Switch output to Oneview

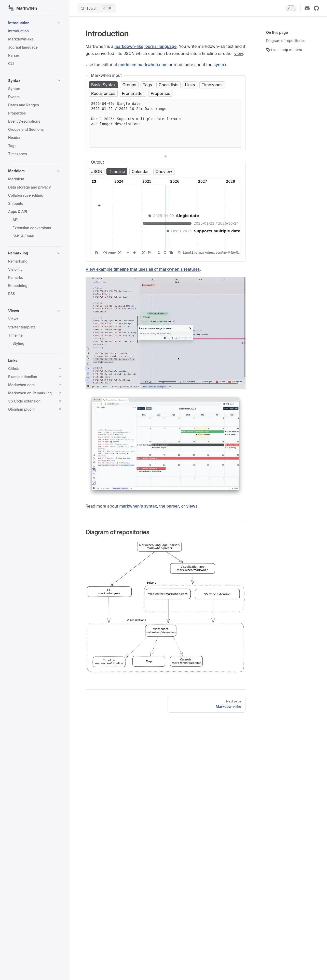click(x=164, y=171)
